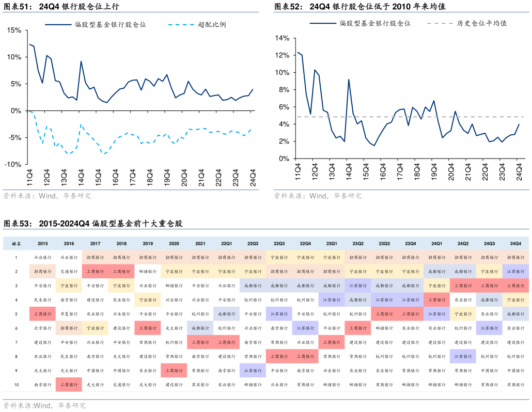Screen dimensions: 532x412
Task: Click 北京银行 cell in the 2015 column
Action: [42, 328]
